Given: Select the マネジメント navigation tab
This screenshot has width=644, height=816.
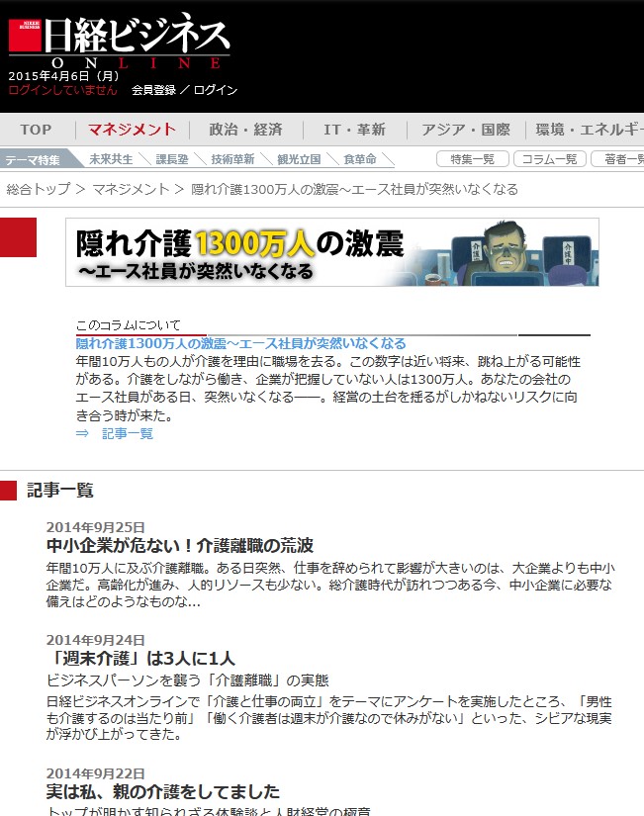Looking at the screenshot, I should (x=132, y=130).
